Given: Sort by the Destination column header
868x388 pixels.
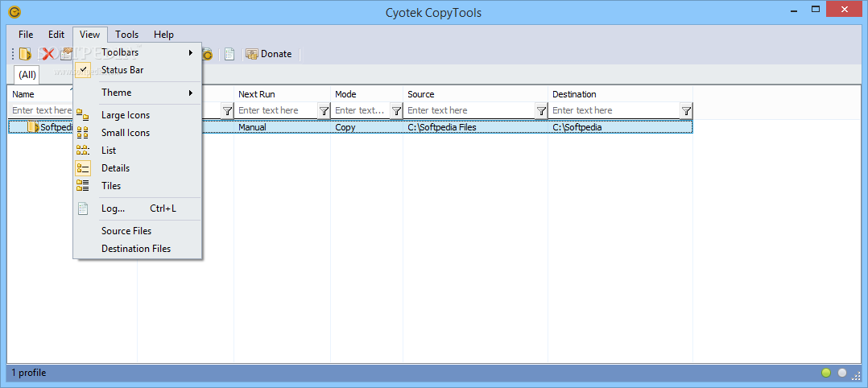Looking at the screenshot, I should tap(621, 94).
